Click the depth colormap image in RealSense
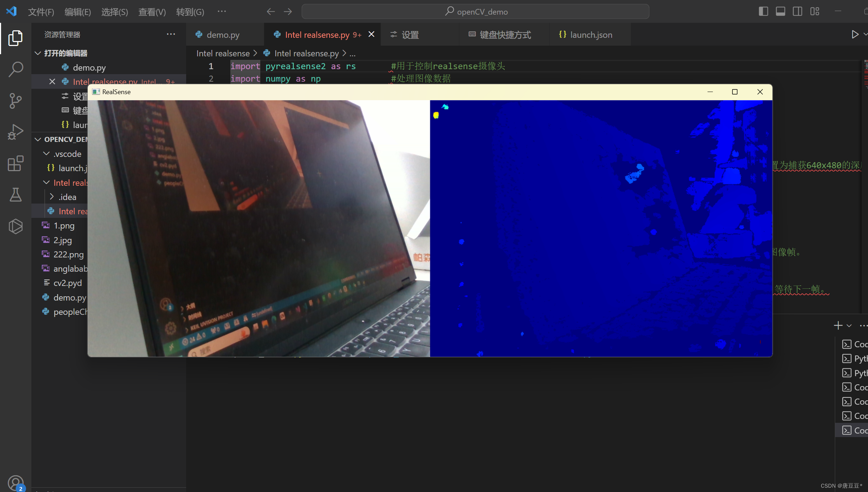 [x=601, y=228]
